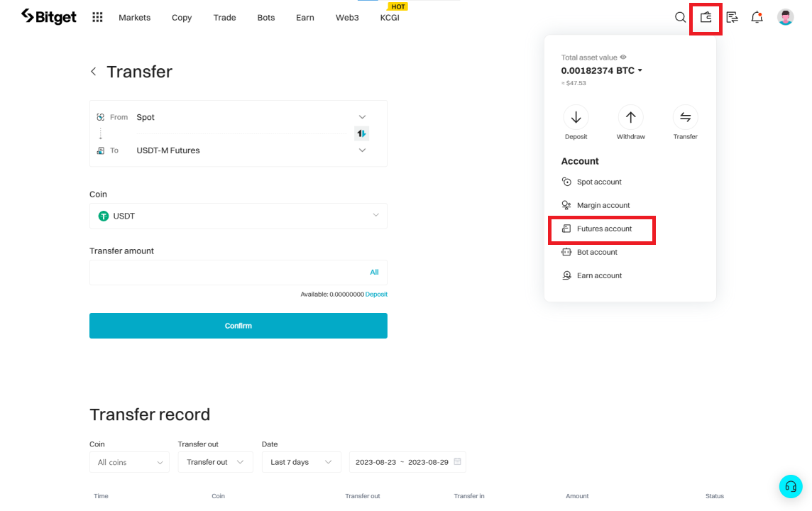Open the customer support headset icon

(x=791, y=486)
